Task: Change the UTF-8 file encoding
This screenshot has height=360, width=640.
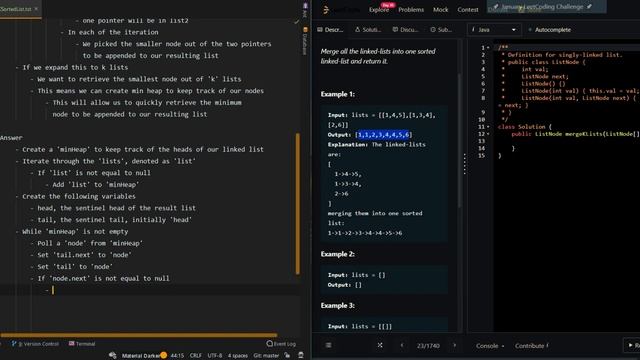Action: coord(215,356)
